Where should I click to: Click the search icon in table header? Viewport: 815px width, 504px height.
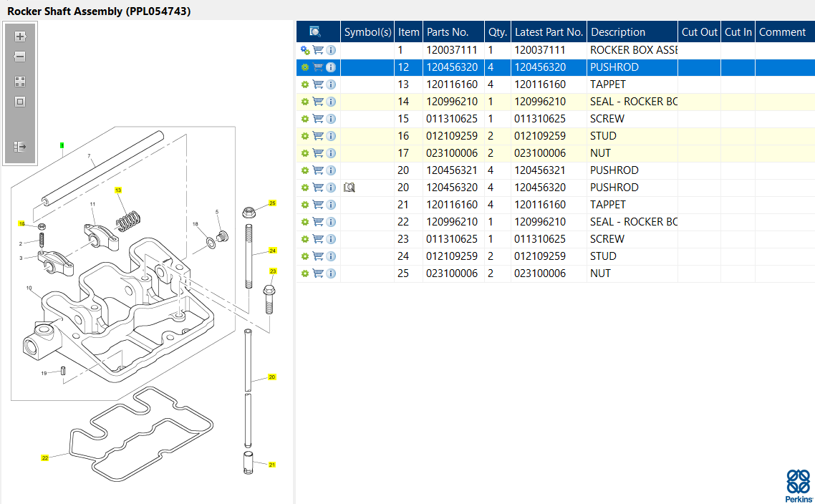point(315,31)
